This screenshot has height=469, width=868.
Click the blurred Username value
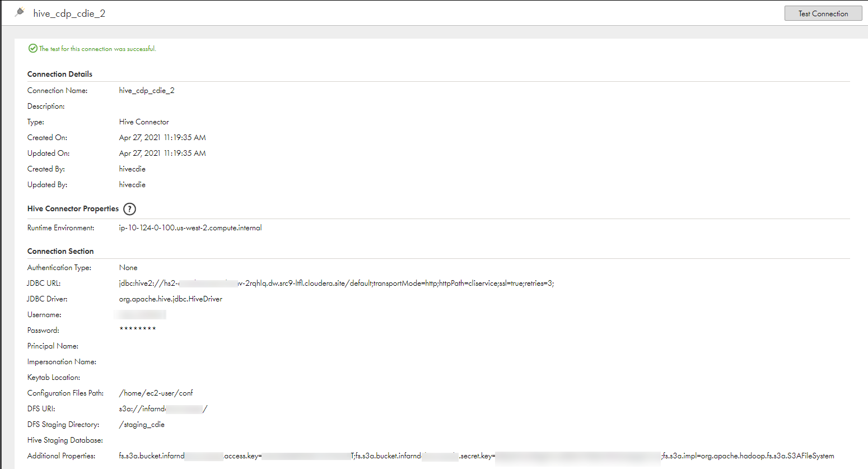point(141,314)
